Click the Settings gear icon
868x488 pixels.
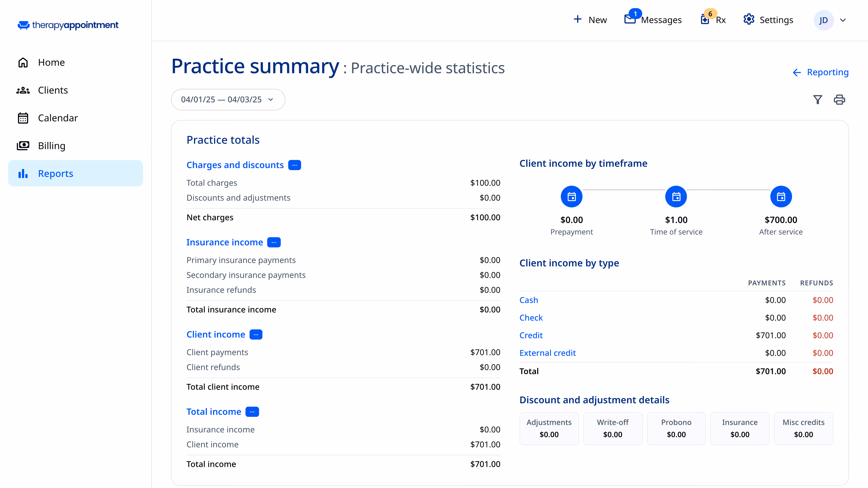[x=749, y=19]
